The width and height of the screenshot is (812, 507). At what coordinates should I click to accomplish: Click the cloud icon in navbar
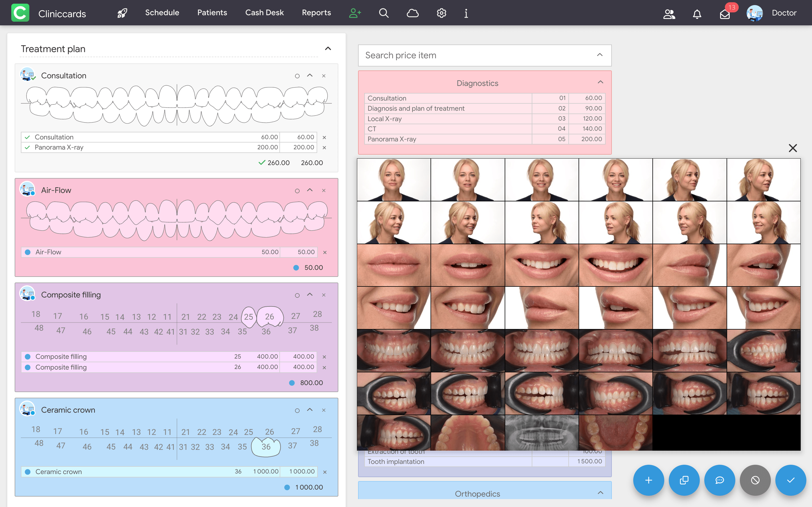point(412,13)
